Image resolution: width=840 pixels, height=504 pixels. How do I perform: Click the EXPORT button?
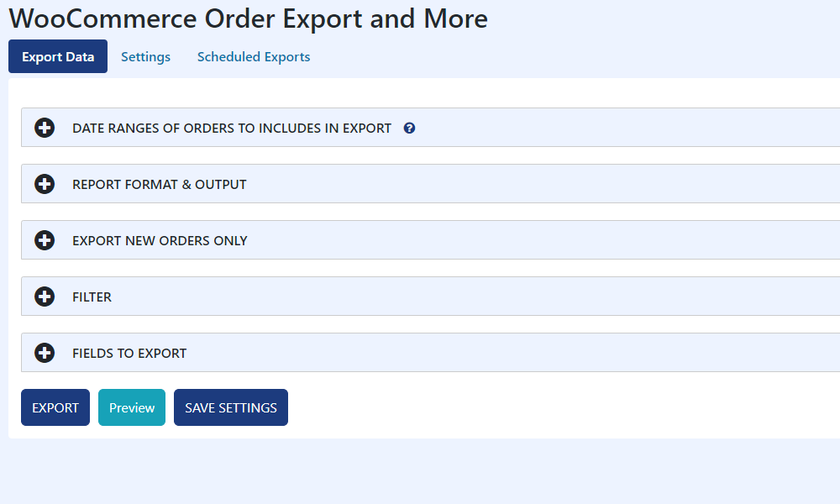(x=55, y=407)
